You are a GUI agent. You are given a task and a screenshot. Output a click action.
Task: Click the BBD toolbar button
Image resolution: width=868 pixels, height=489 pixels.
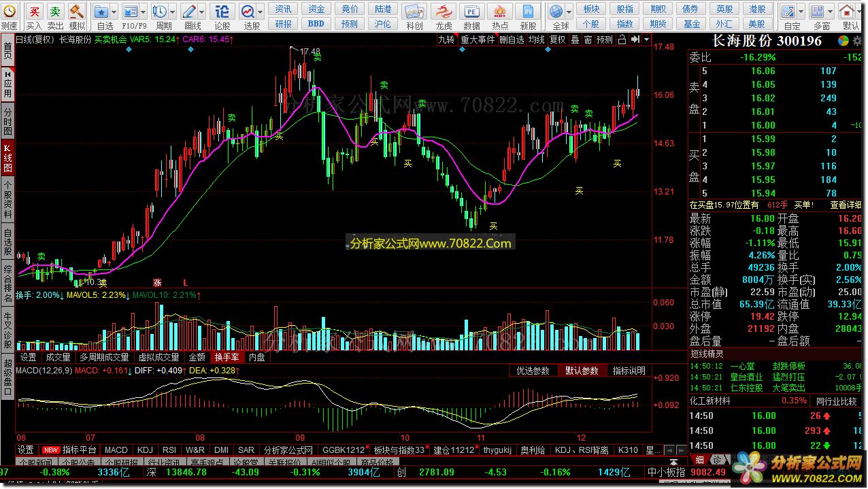[x=316, y=24]
